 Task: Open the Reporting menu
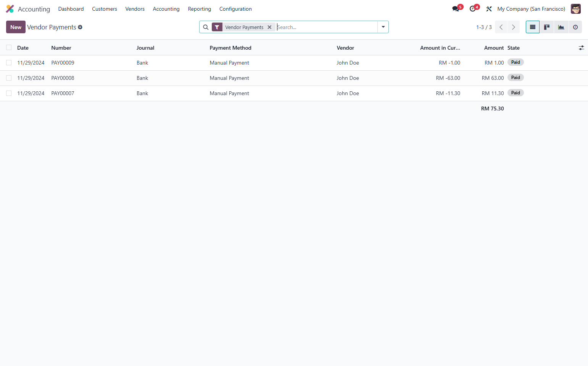199,9
